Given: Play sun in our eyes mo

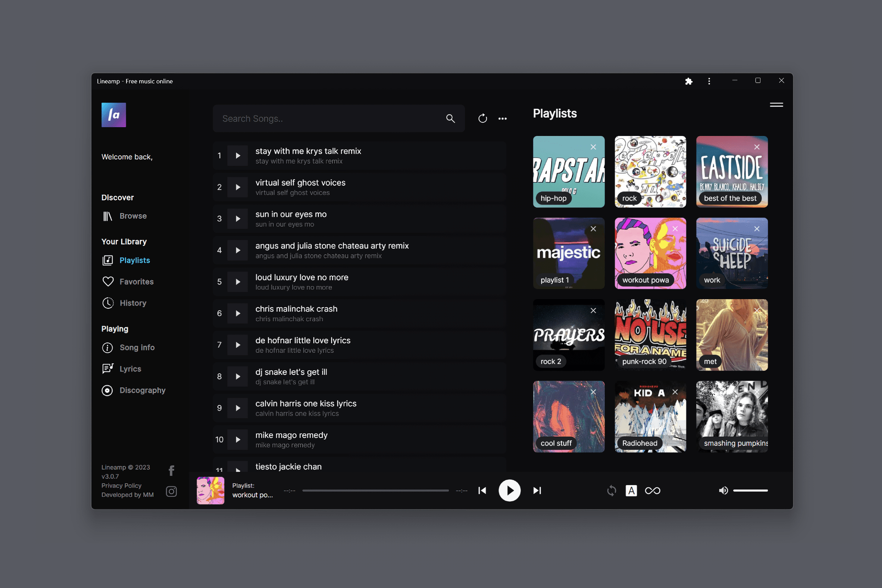Looking at the screenshot, I should click(237, 219).
